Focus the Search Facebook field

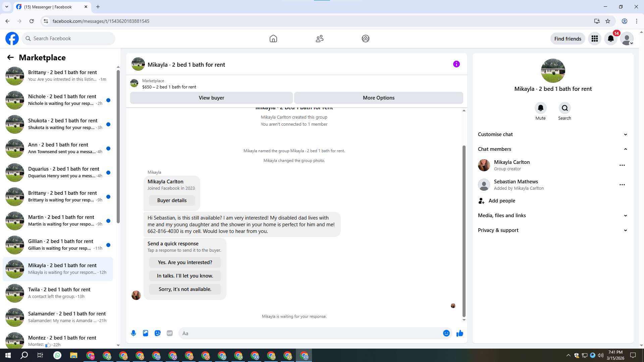tap(68, 39)
